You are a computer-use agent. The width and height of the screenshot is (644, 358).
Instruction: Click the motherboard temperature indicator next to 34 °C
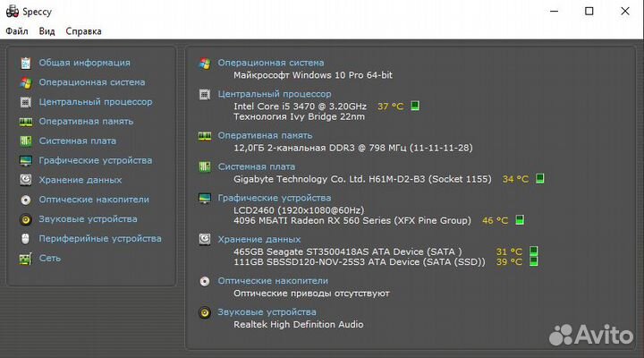point(539,178)
